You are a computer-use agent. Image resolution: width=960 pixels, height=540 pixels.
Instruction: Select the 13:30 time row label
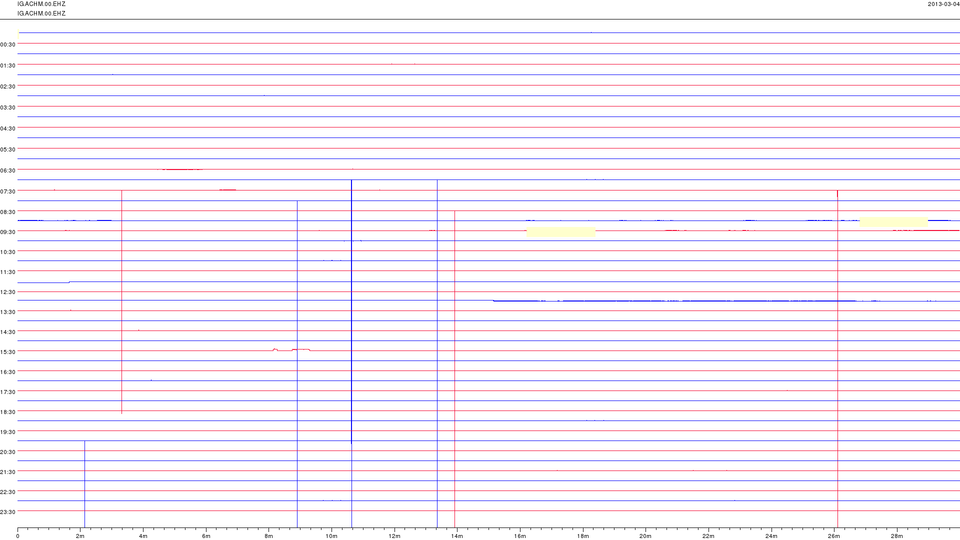click(x=7, y=312)
